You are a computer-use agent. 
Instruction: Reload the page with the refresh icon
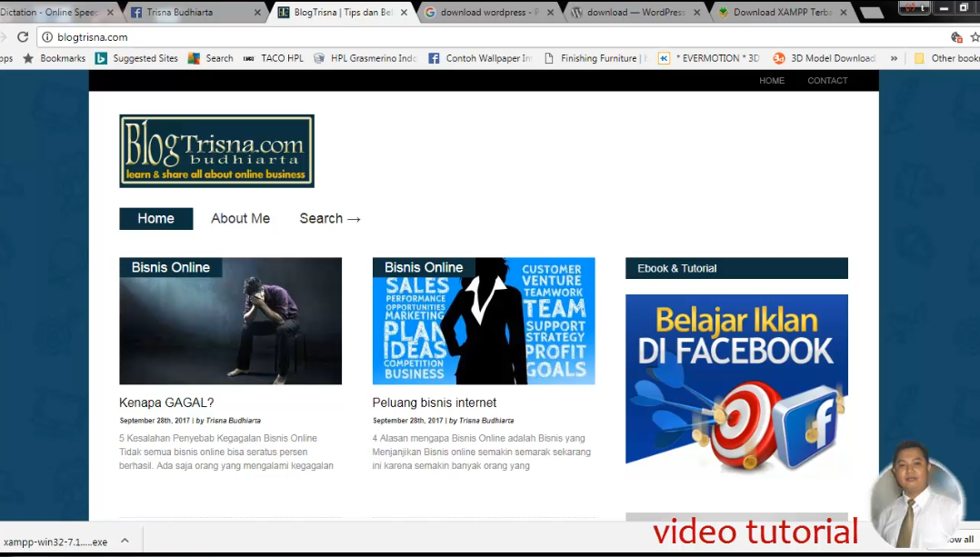(23, 37)
